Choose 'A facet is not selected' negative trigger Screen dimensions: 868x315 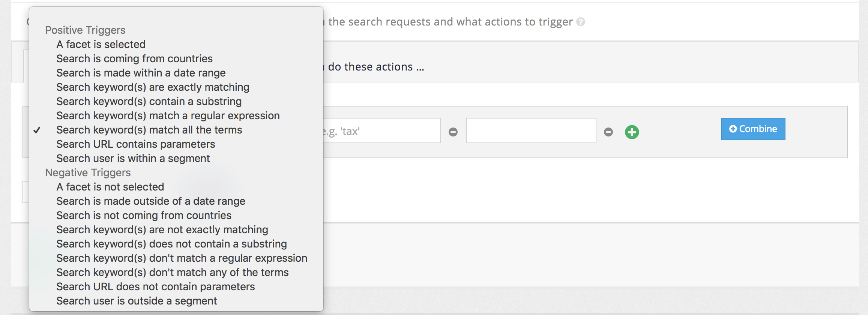[110, 187]
